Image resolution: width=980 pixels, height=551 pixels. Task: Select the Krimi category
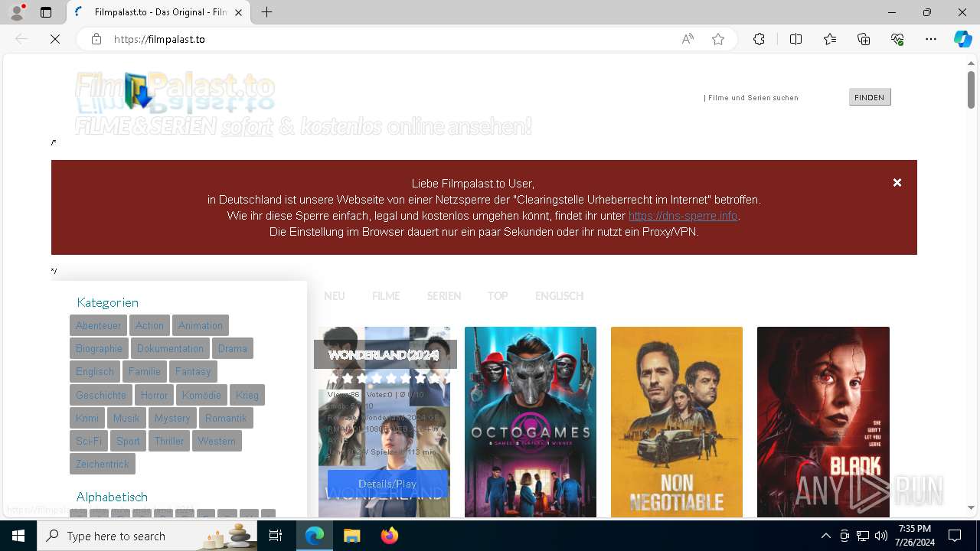click(x=87, y=418)
